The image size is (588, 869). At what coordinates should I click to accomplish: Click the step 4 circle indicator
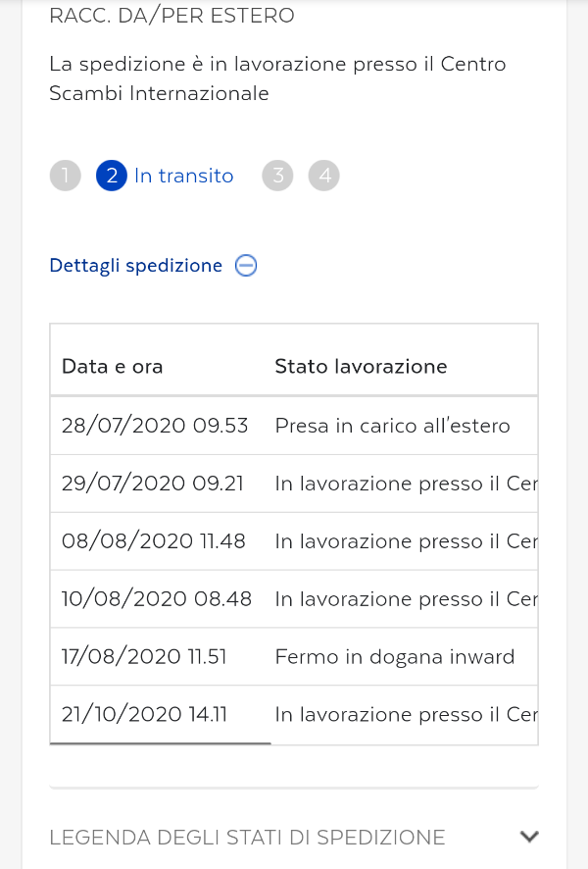pyautogui.click(x=324, y=176)
